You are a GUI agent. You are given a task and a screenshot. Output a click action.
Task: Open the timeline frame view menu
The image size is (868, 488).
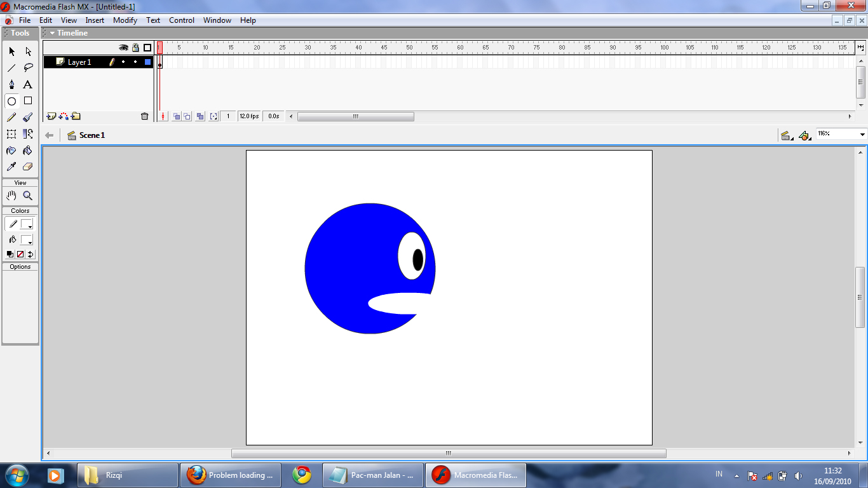click(x=860, y=47)
